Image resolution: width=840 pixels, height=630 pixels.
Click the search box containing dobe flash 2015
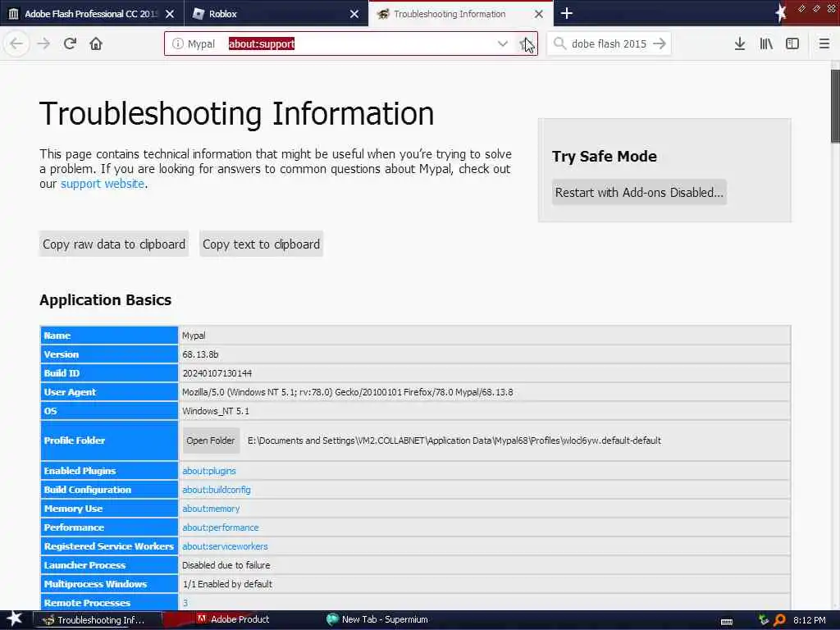(609, 44)
